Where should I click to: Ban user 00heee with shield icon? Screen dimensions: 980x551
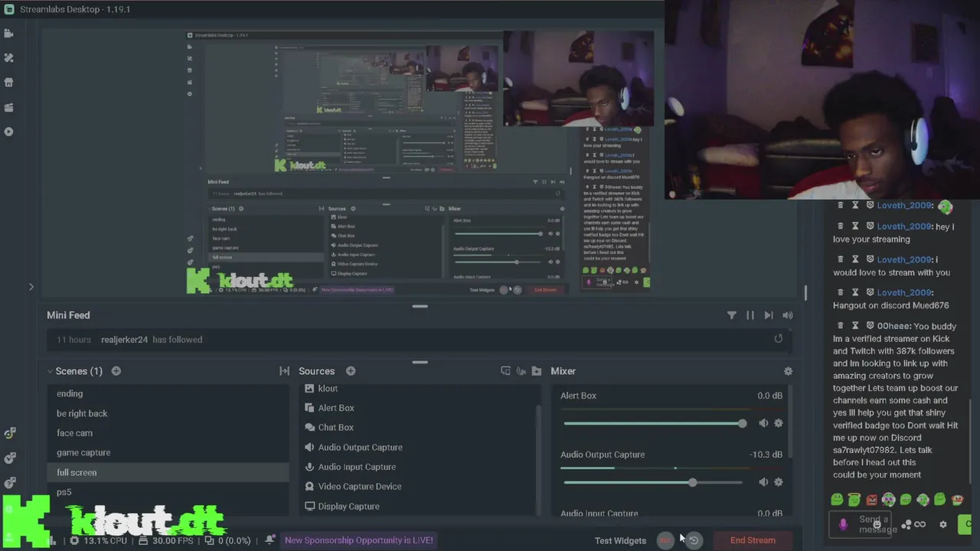[870, 325]
